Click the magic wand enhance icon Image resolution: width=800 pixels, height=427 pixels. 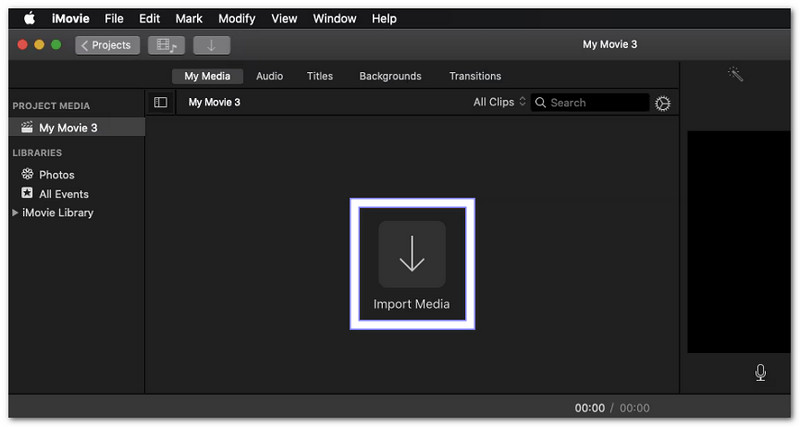click(x=736, y=75)
